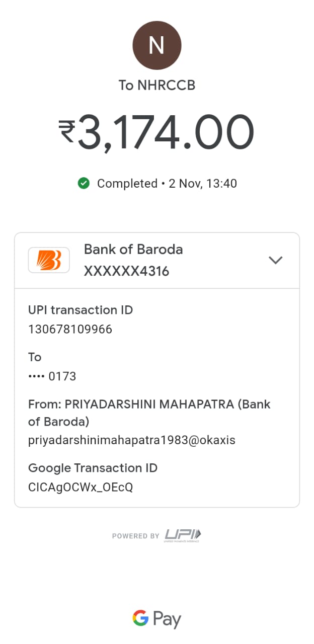Collapse the Bank of Baroda details chevron

pyautogui.click(x=275, y=260)
